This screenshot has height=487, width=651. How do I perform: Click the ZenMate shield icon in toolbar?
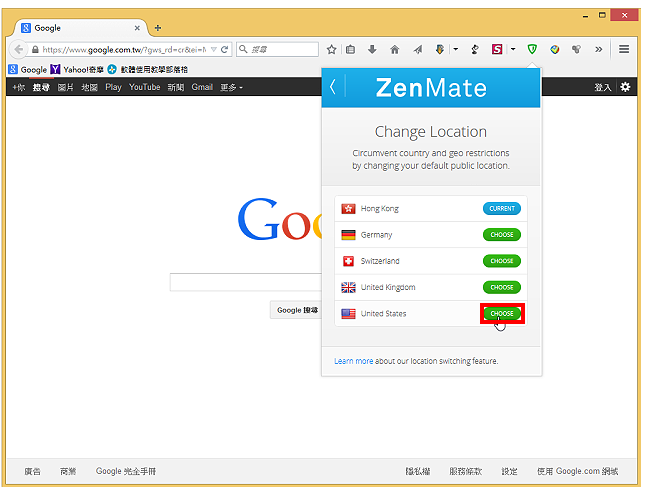click(x=532, y=49)
